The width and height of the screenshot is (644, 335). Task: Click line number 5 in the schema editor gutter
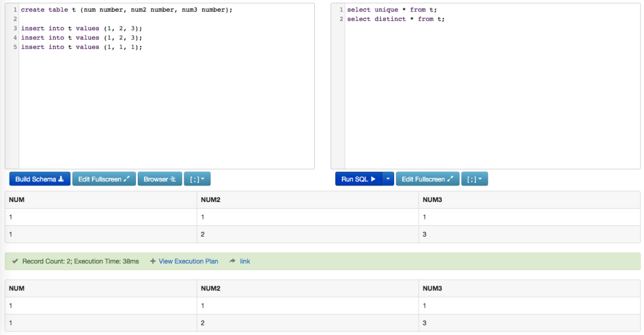pos(15,47)
